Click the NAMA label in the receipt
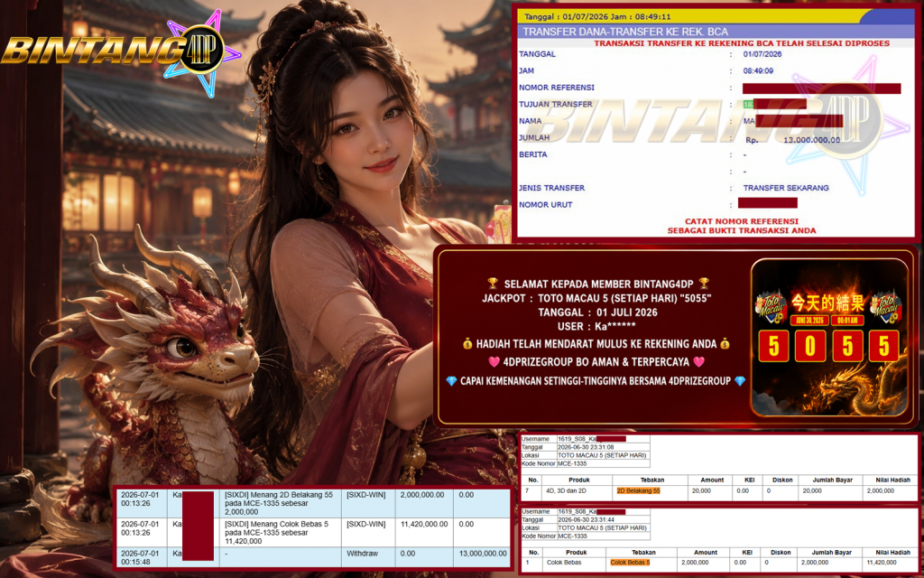This screenshot has width=924, height=578. coord(530,120)
